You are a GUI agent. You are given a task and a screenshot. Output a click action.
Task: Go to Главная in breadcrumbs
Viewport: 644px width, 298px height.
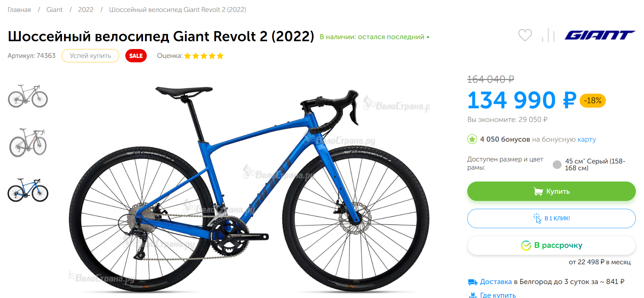click(19, 10)
